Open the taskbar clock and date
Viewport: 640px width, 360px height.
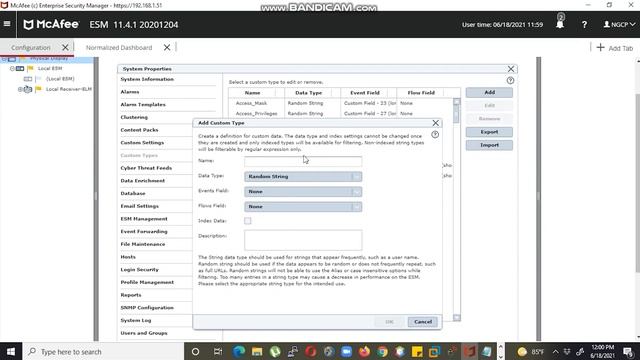[x=602, y=351]
